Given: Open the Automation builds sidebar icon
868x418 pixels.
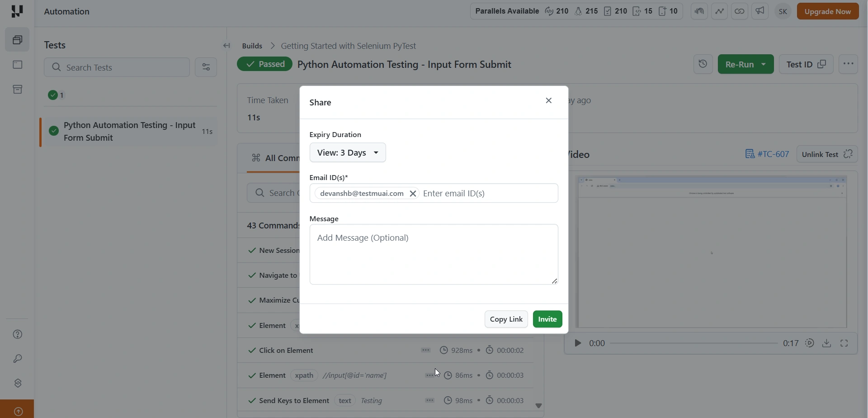Looking at the screenshot, I should 18,40.
